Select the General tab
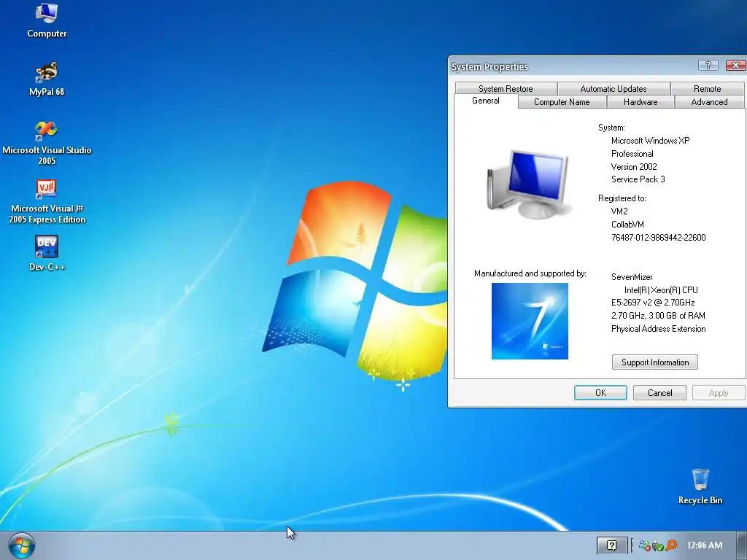 point(485,101)
